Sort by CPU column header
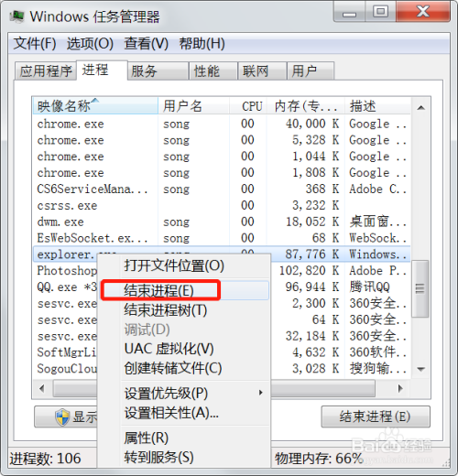 click(x=248, y=106)
